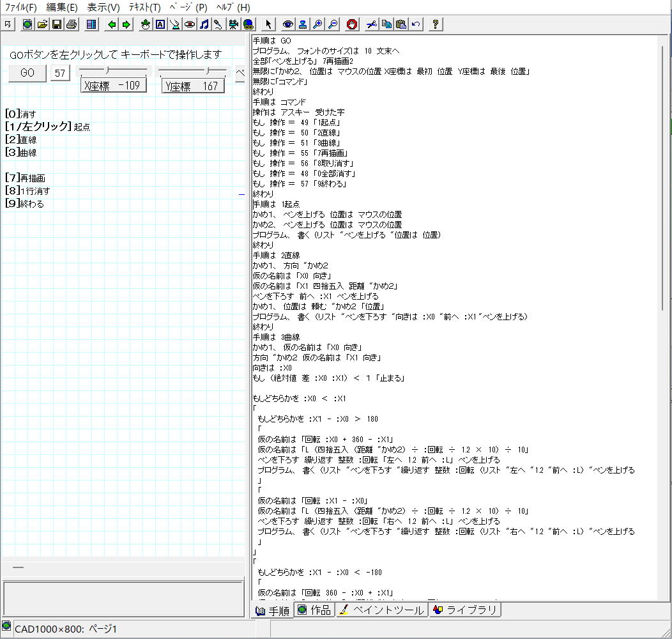Select the black pointer arrow tool
672x639 pixels.
click(x=268, y=24)
